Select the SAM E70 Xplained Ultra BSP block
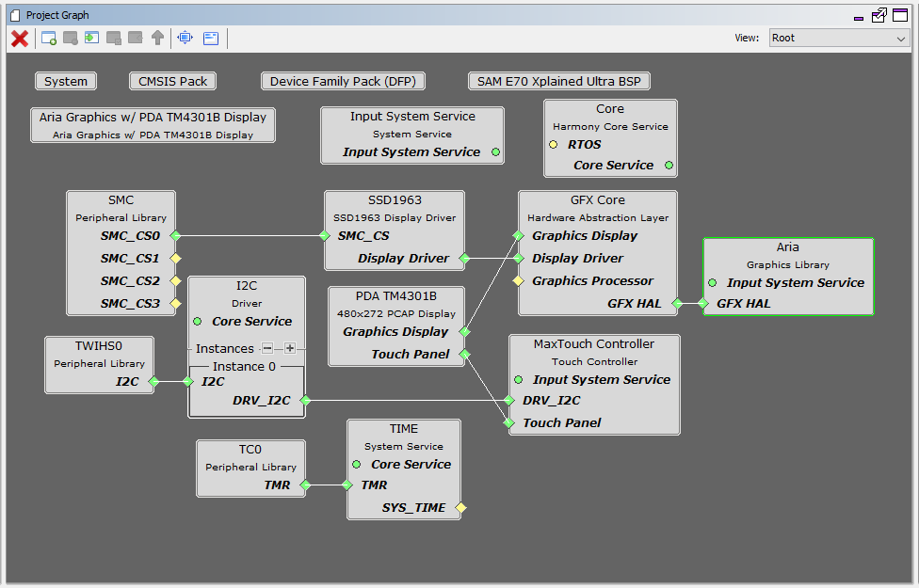This screenshot has height=588, width=919. pos(559,82)
